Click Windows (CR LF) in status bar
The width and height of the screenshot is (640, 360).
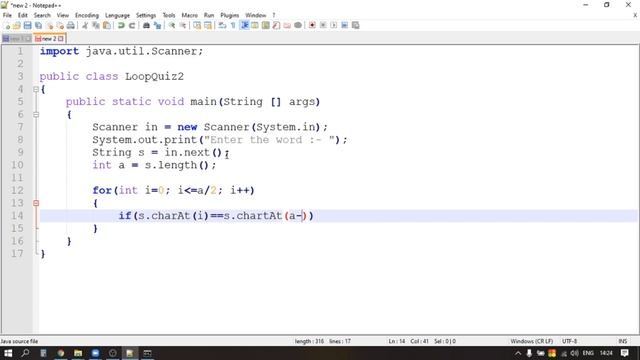click(531, 341)
